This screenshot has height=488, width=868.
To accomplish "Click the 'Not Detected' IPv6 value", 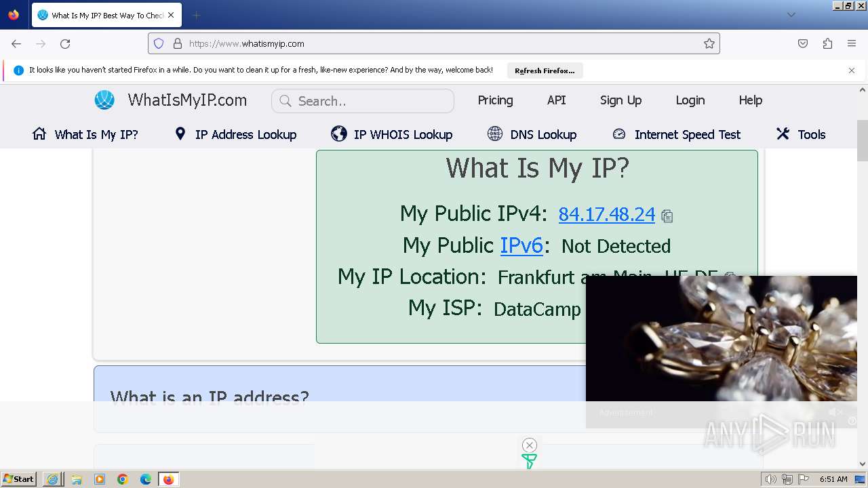I will [616, 246].
